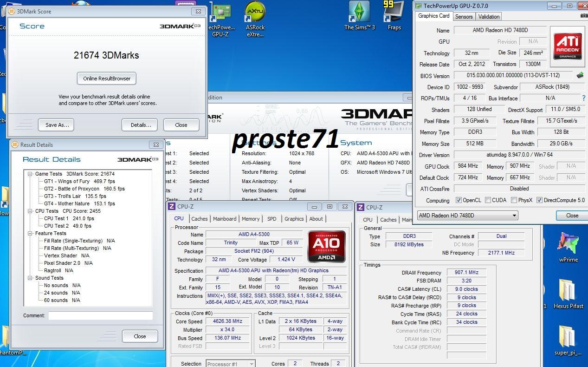Image resolution: width=588 pixels, height=367 pixels.
Task: Open the Caches tab in right CPU-Z window
Action: click(x=388, y=220)
